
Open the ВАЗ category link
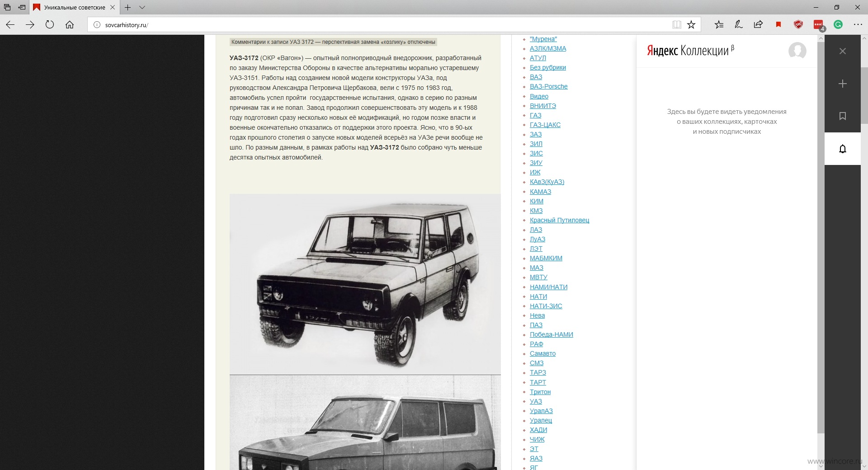[536, 77]
